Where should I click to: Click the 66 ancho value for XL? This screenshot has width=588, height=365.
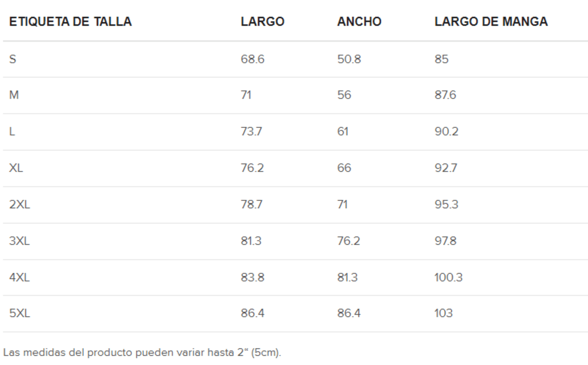(x=344, y=168)
